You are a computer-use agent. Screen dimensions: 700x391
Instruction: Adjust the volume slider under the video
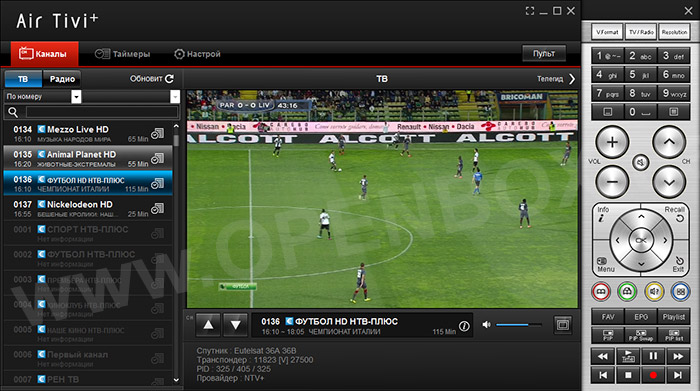coord(518,325)
